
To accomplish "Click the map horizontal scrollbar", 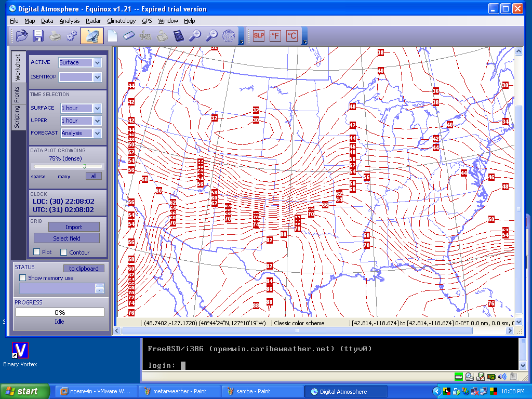I will (297, 330).
